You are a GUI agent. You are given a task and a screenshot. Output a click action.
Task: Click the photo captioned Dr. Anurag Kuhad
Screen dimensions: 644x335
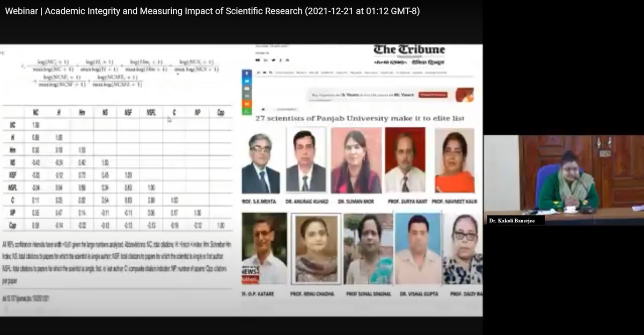coord(306,159)
